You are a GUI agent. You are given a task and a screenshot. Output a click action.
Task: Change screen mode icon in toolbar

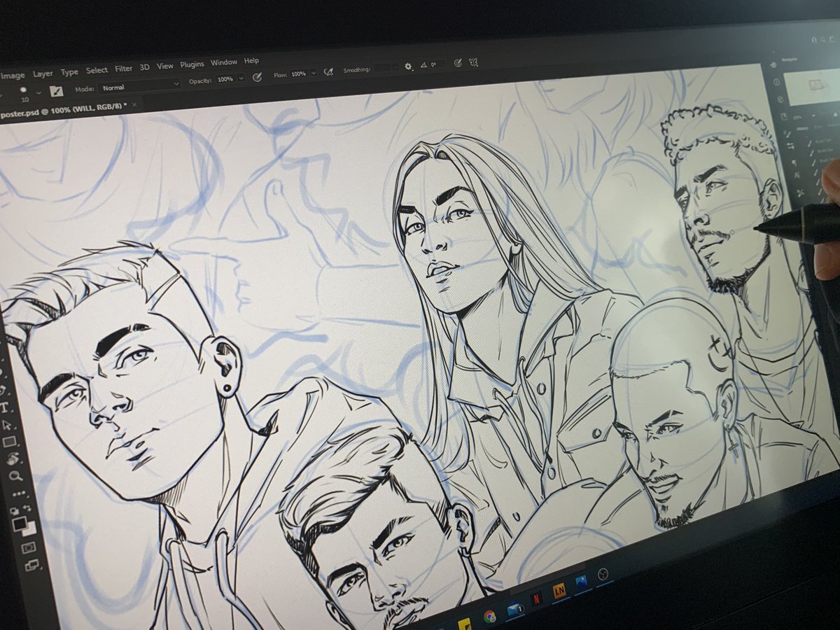coord(32,565)
